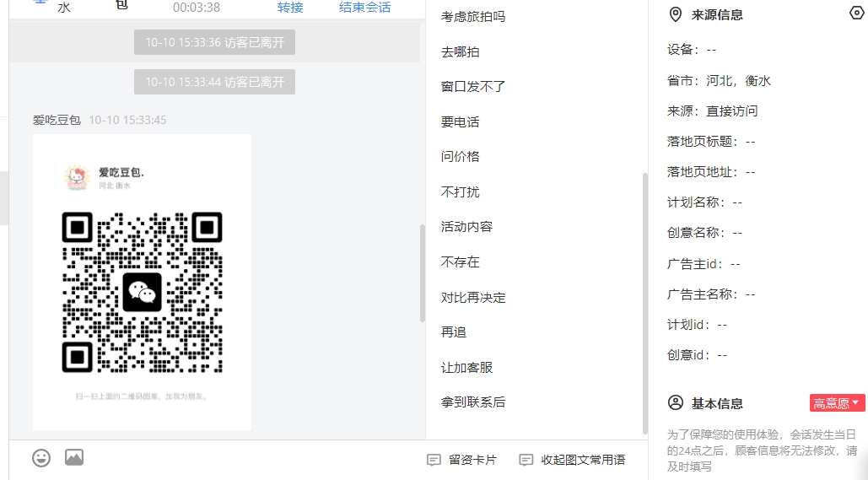Screen dimensions: 868x480
Task: Click the 10-10 15:33:36 访客已离开 notice
Action: [x=214, y=43]
